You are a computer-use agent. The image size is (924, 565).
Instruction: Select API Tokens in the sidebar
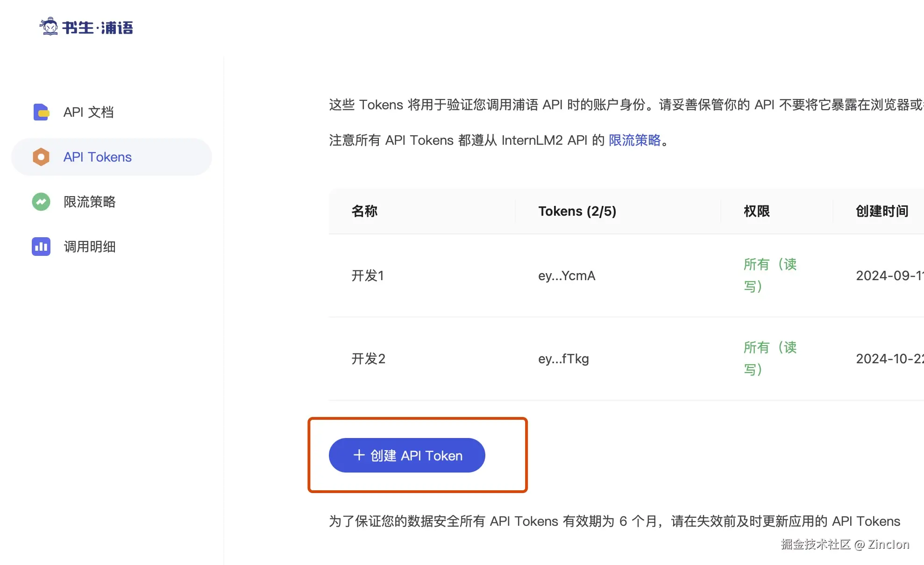pyautogui.click(x=98, y=157)
